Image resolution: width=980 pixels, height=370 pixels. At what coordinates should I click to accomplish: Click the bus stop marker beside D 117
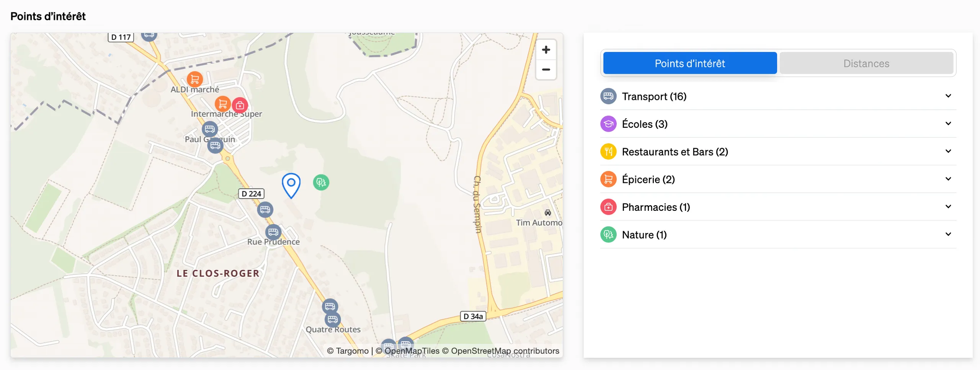coord(149,36)
